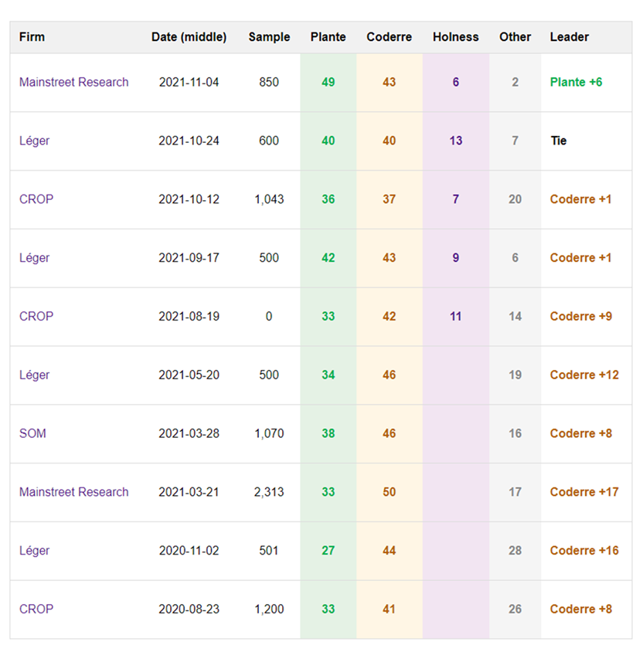Click the Firm column header
Viewport: 643px width, 672px height.
click(x=32, y=37)
